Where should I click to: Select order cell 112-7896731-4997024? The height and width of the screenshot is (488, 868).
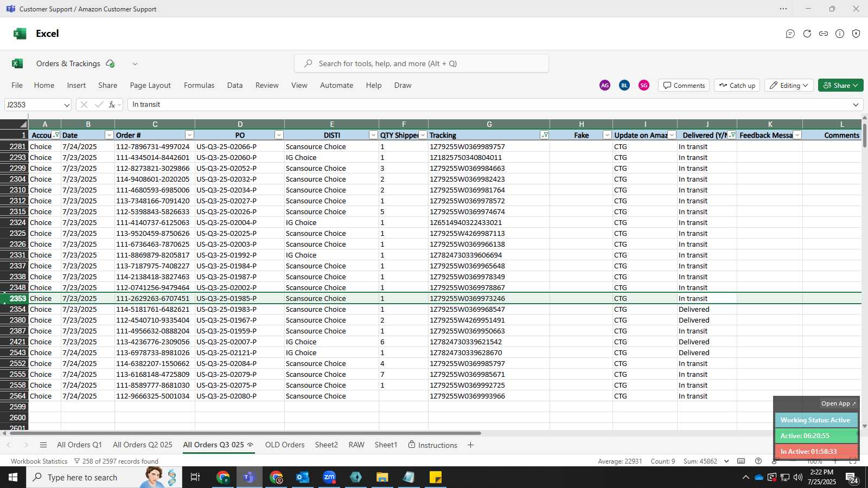[154, 146]
